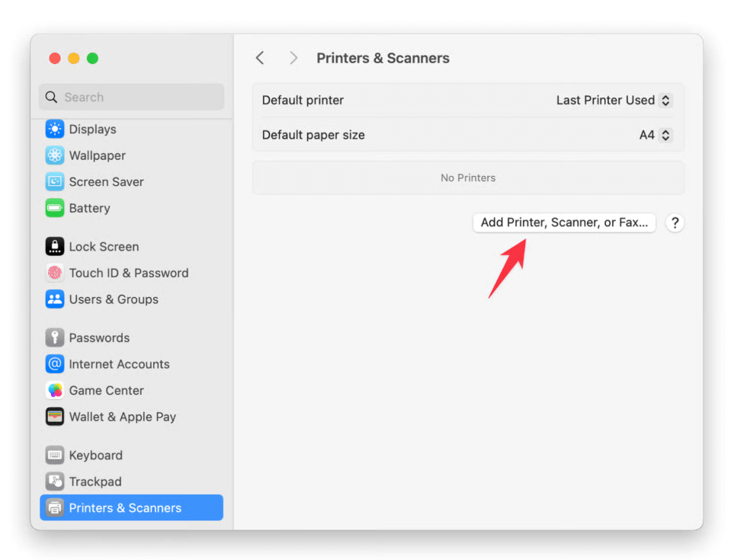The image size is (731, 560).
Task: Go back with the left chevron
Action: coord(260,58)
